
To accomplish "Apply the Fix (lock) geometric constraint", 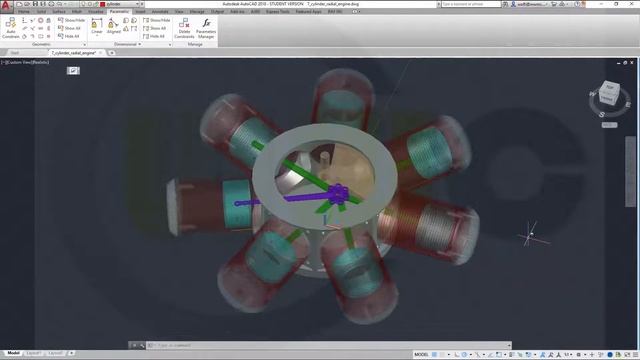I will (49, 20).
